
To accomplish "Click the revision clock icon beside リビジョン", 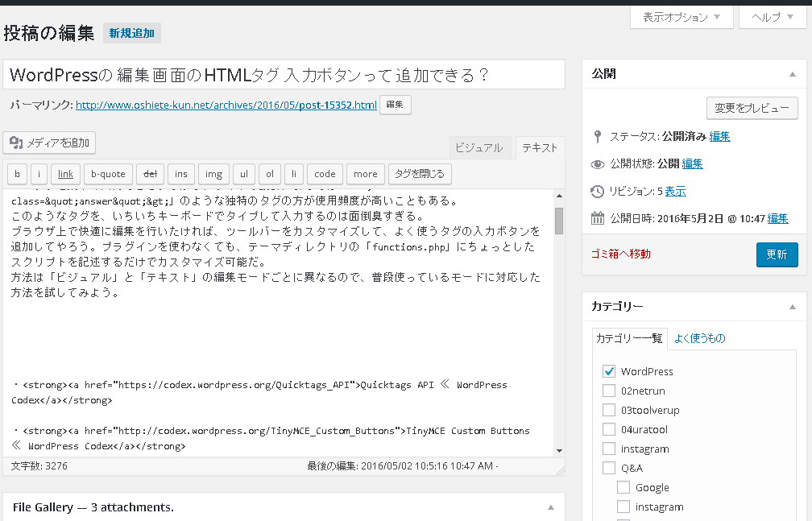I will [598, 192].
